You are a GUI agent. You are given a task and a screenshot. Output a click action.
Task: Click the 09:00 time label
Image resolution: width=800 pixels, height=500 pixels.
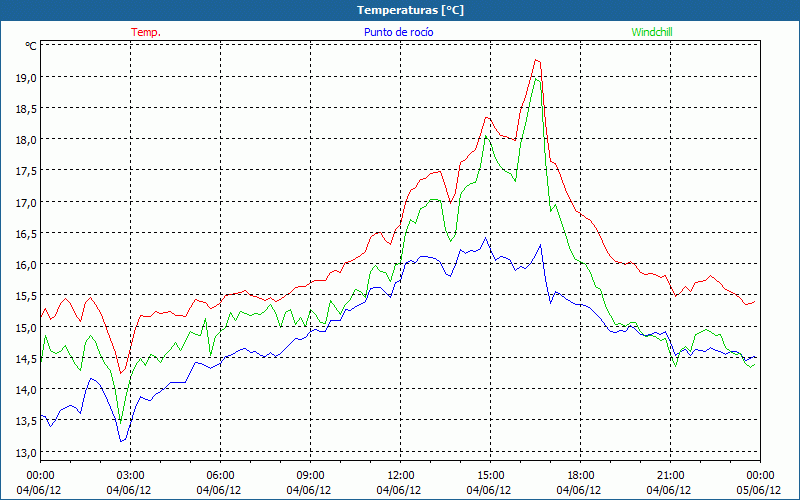(x=310, y=476)
